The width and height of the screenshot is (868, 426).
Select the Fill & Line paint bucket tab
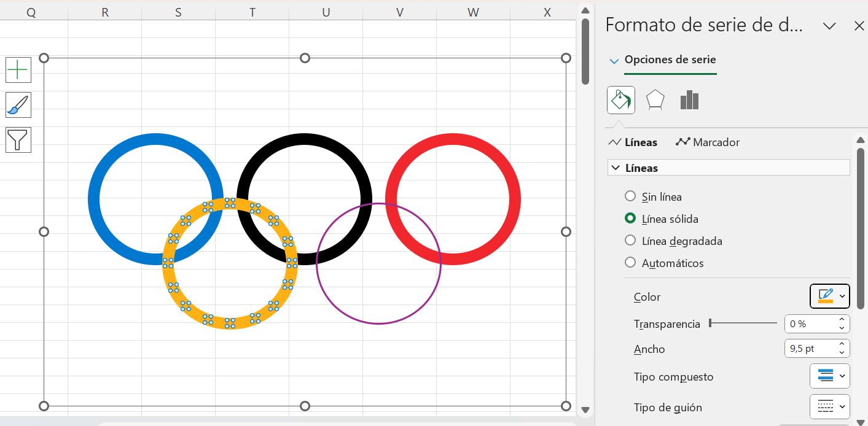tap(621, 100)
